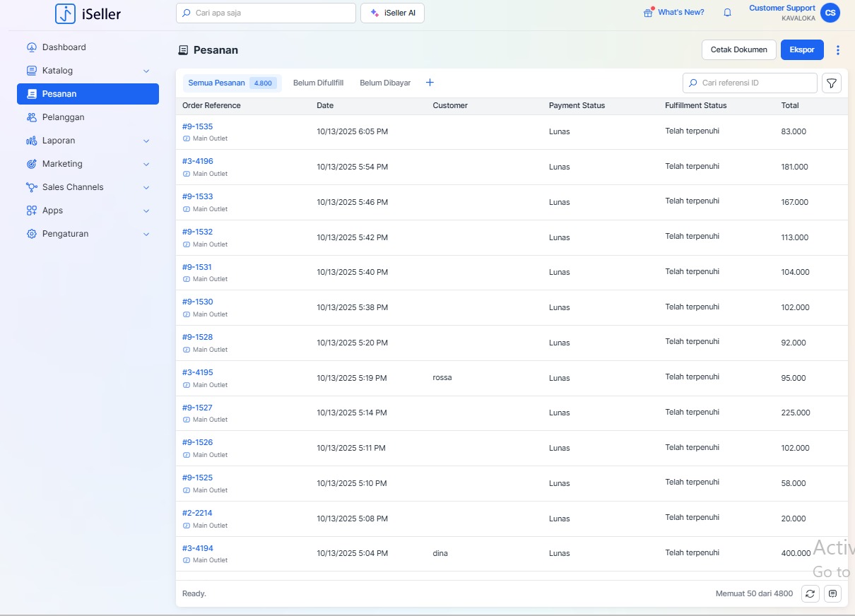Open the three-dot more options menu
Viewport: 855px width, 616px height.
pyautogui.click(x=838, y=50)
